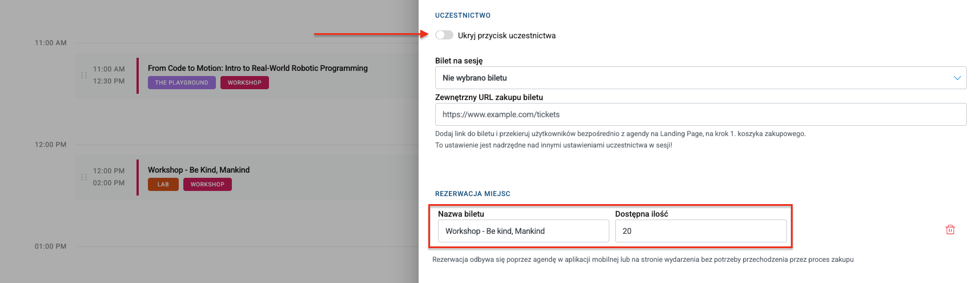The image size is (980, 283).
Task: Open 'Workshop - Be Kind, Mankind' session
Action: [199, 170]
